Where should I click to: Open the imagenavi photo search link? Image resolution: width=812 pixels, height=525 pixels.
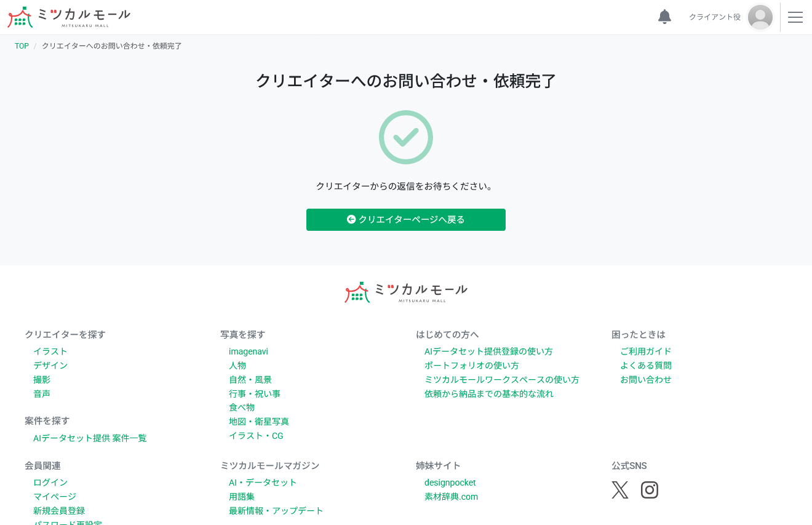click(249, 351)
